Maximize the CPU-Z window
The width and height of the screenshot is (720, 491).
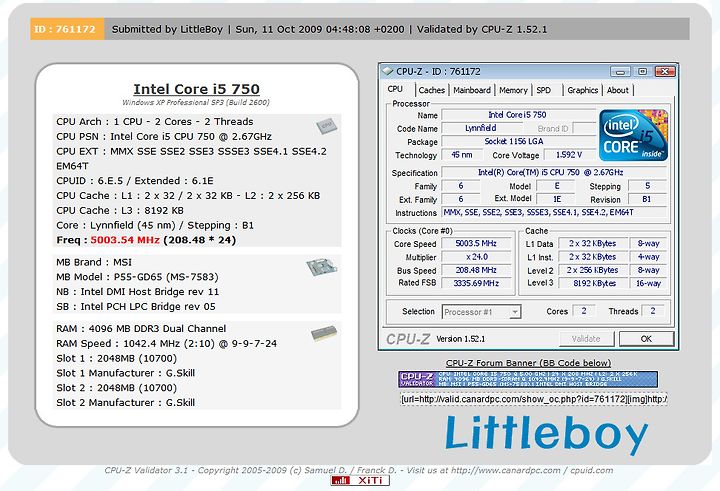click(642, 72)
